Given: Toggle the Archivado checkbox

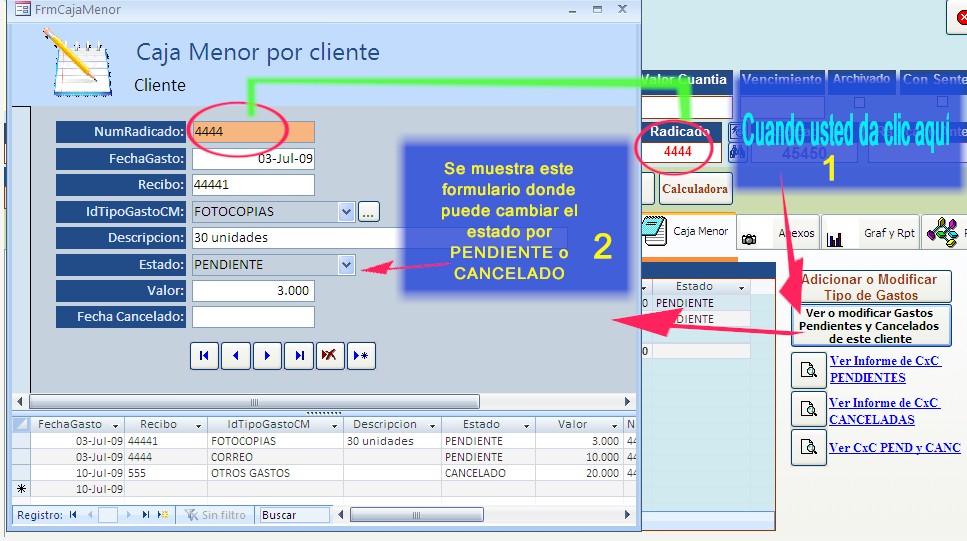Looking at the screenshot, I should (x=859, y=102).
